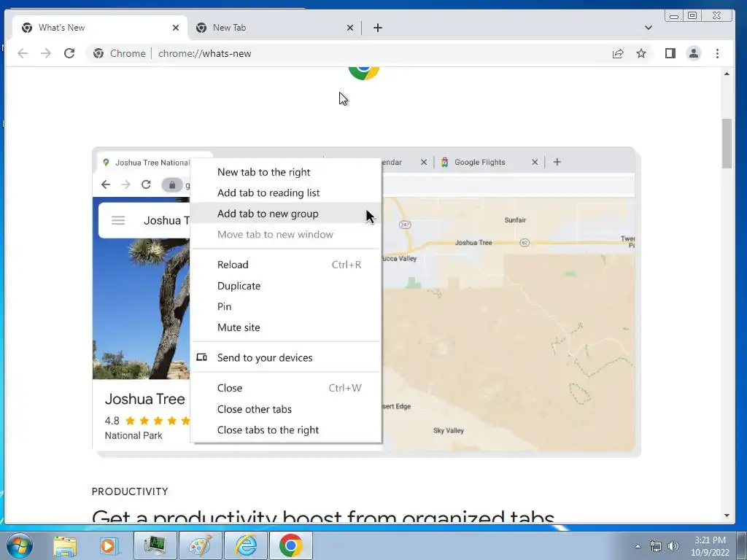747x560 pixels.
Task: Launch Internet Explorer from the taskbar
Action: (247, 545)
